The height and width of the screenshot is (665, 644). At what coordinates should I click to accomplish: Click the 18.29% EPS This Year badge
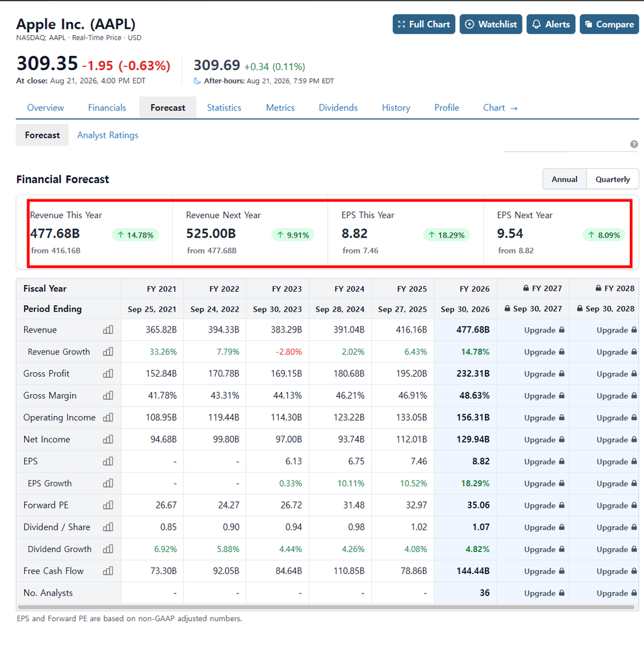(x=446, y=235)
